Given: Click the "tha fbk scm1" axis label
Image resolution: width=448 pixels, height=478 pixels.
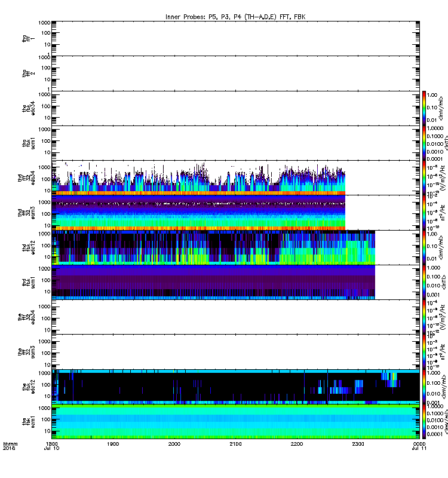Looking at the screenshot, I should [x=28, y=143].
